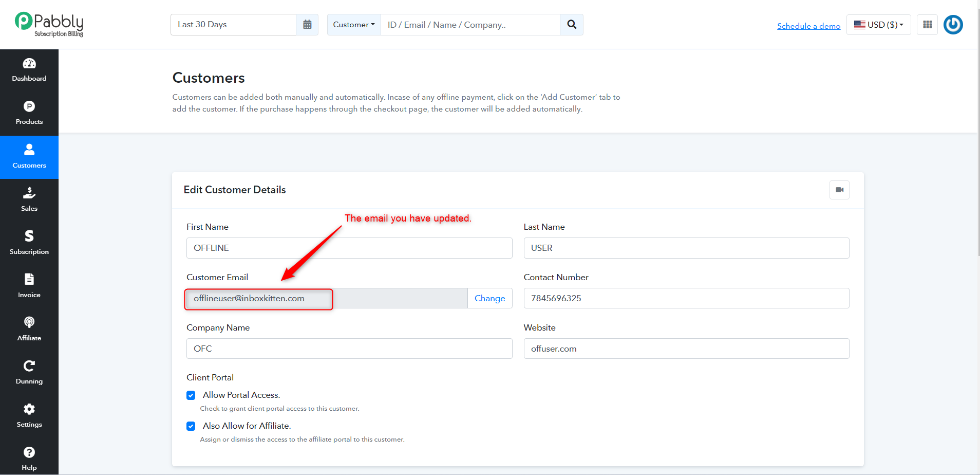Screen dimensions: 980x475
Task: Open the apps grid icon
Action: [x=928, y=25]
